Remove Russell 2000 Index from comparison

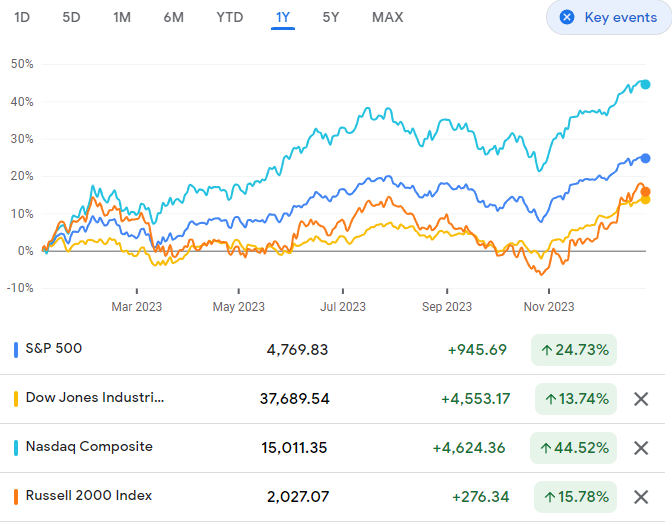tap(641, 497)
